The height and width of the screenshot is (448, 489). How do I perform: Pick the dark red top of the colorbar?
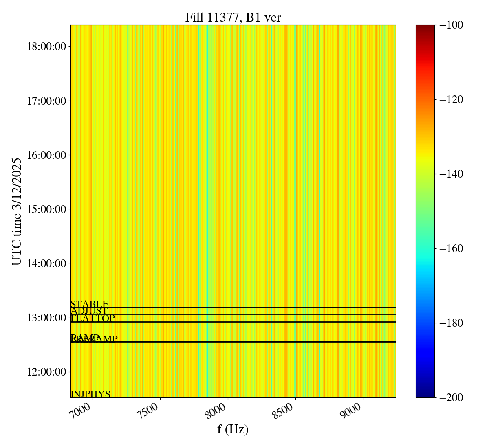coord(425,27)
